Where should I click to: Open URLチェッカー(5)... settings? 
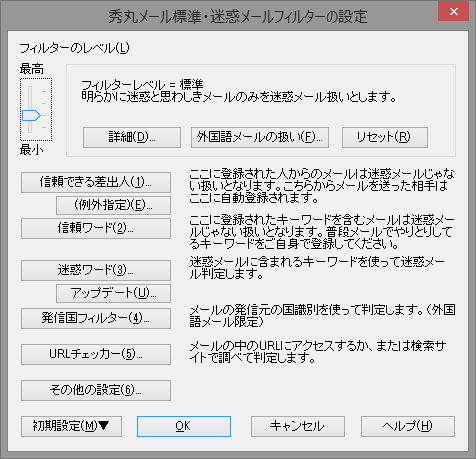click(x=96, y=354)
